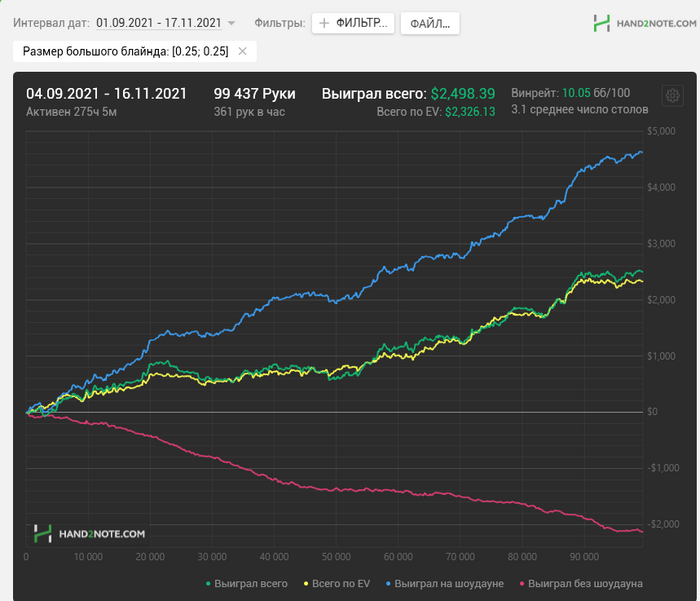
Task: Click the $4,000 y-axis label
Action: (661, 188)
